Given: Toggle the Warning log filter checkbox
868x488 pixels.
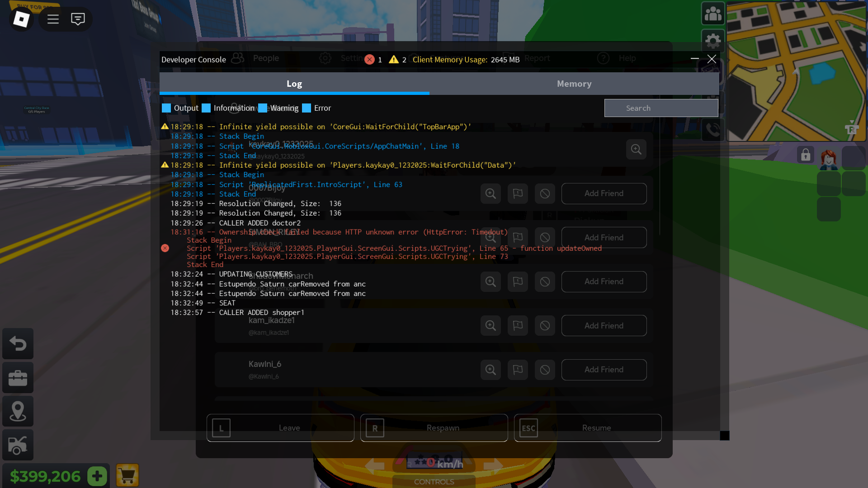Looking at the screenshot, I should [x=263, y=108].
